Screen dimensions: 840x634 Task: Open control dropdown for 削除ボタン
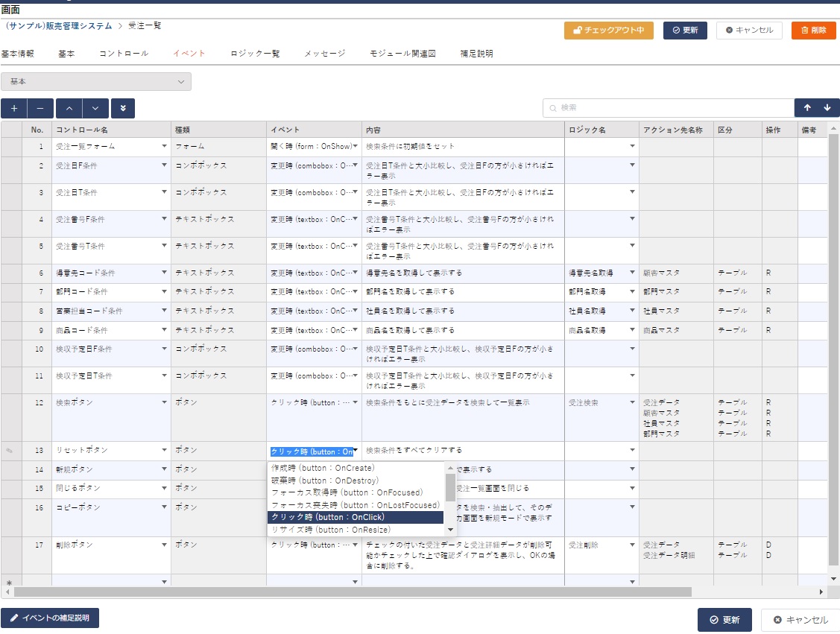164,545
